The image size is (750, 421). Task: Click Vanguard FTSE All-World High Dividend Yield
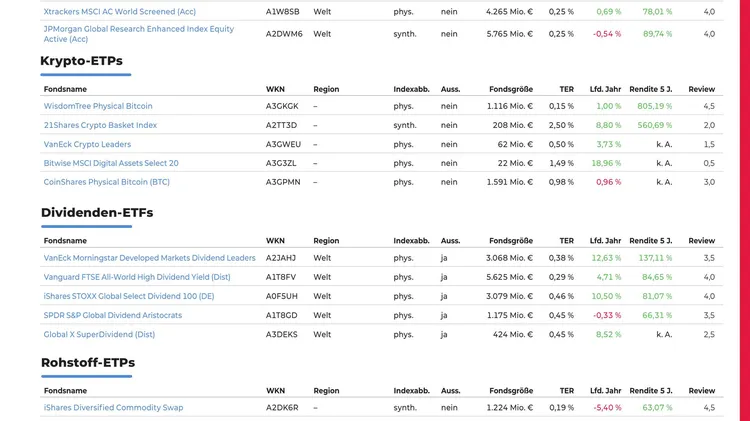click(x=137, y=277)
